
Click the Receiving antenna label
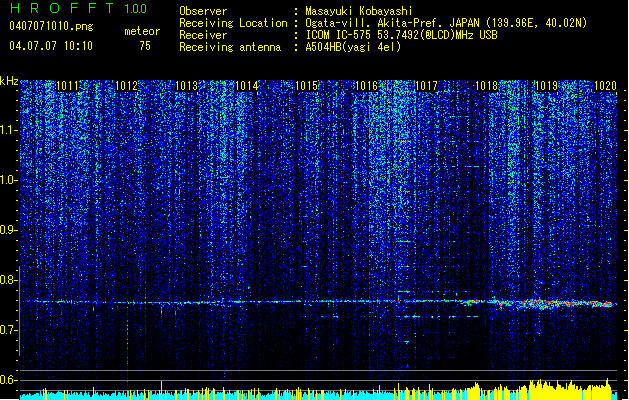(230, 47)
